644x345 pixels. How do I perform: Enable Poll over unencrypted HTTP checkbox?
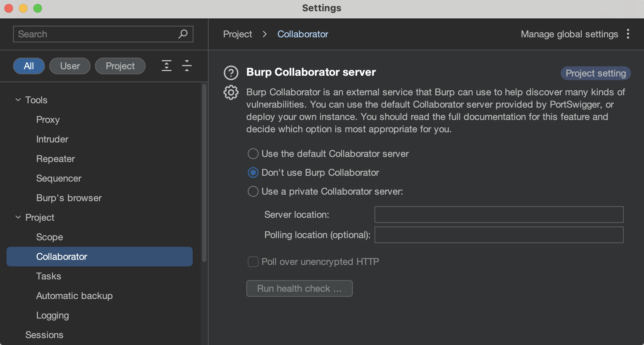tap(253, 262)
